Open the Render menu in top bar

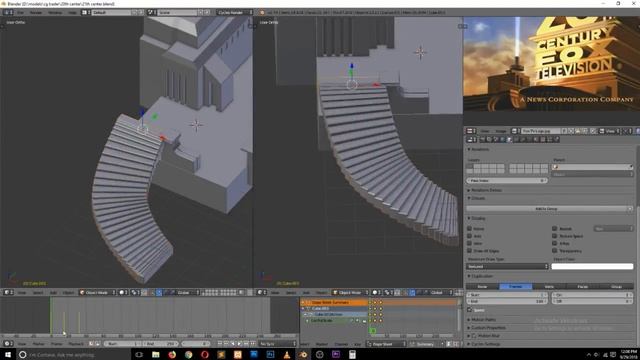click(x=36, y=13)
